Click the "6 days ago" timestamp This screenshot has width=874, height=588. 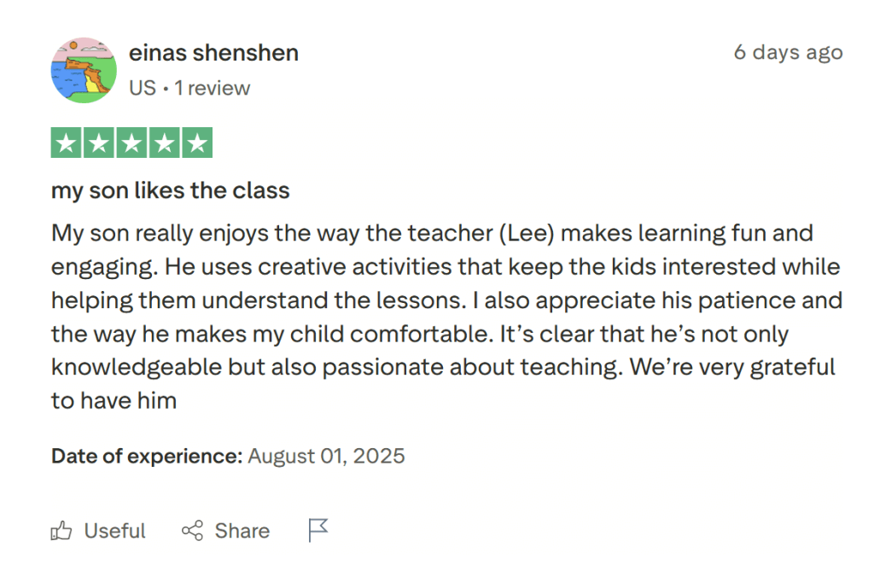coord(788,52)
